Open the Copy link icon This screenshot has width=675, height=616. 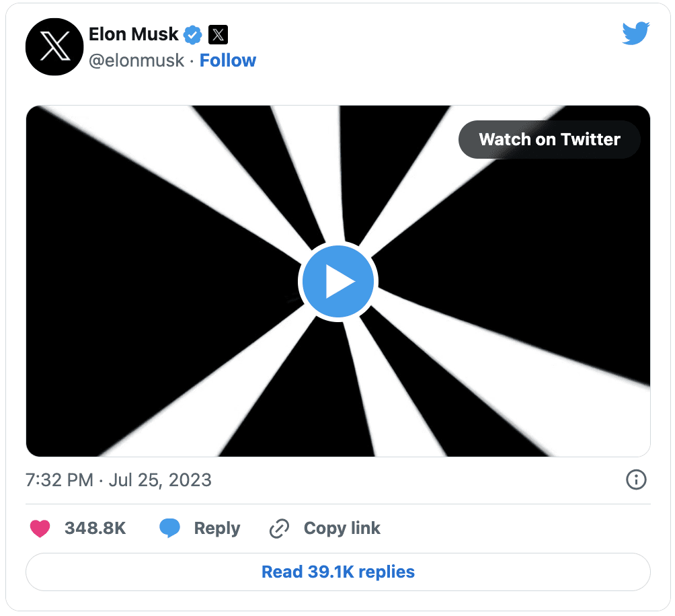[x=279, y=529]
